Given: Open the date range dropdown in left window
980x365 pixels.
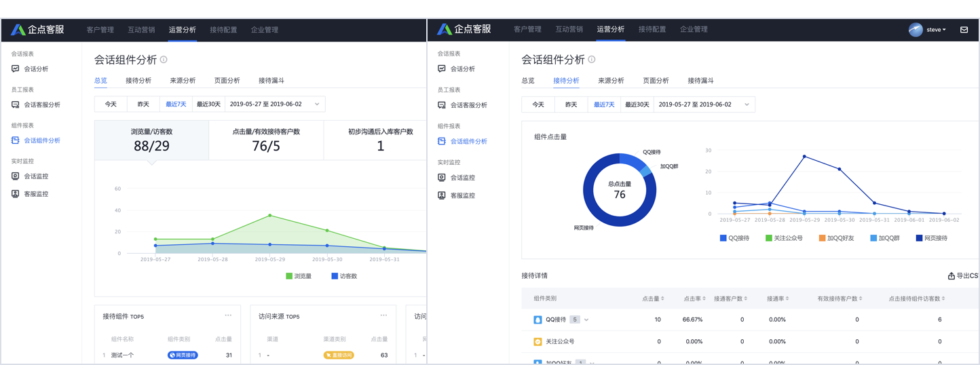Looking at the screenshot, I should 275,104.
